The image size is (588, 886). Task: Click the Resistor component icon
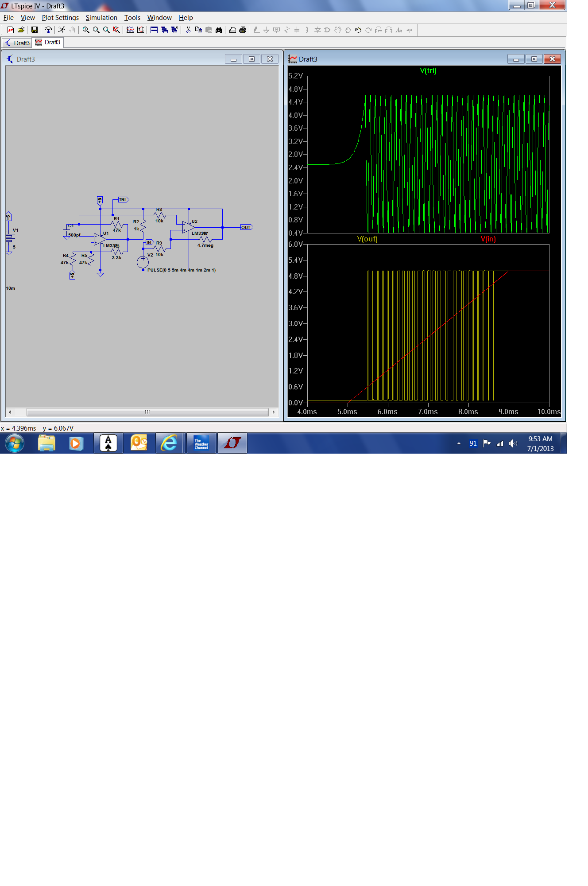[287, 30]
